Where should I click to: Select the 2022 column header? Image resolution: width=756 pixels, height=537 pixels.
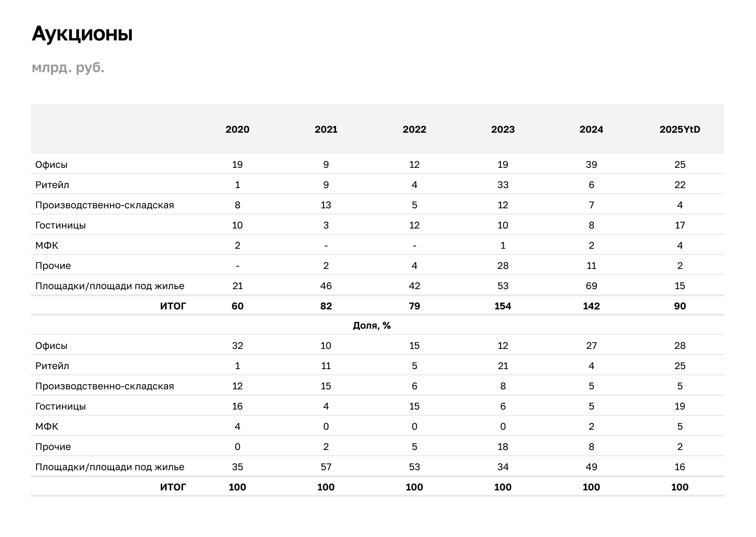click(x=414, y=129)
